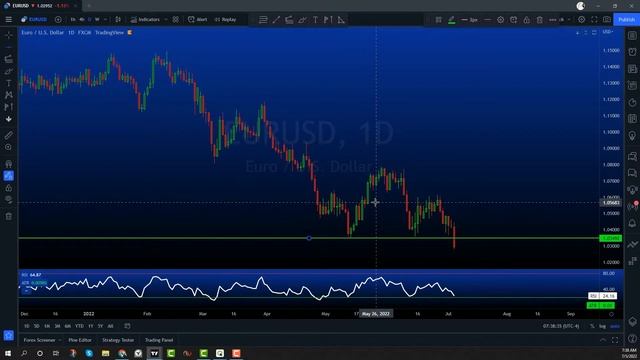This screenshot has width=640, height=360.
Task: Open the Indicators dialog
Action: coord(145,19)
